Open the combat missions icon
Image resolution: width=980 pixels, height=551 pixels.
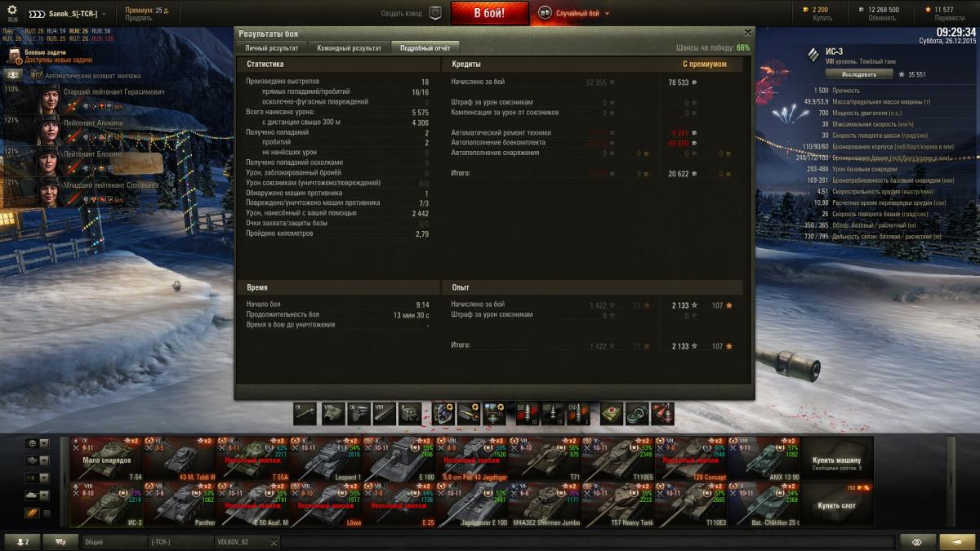point(14,56)
